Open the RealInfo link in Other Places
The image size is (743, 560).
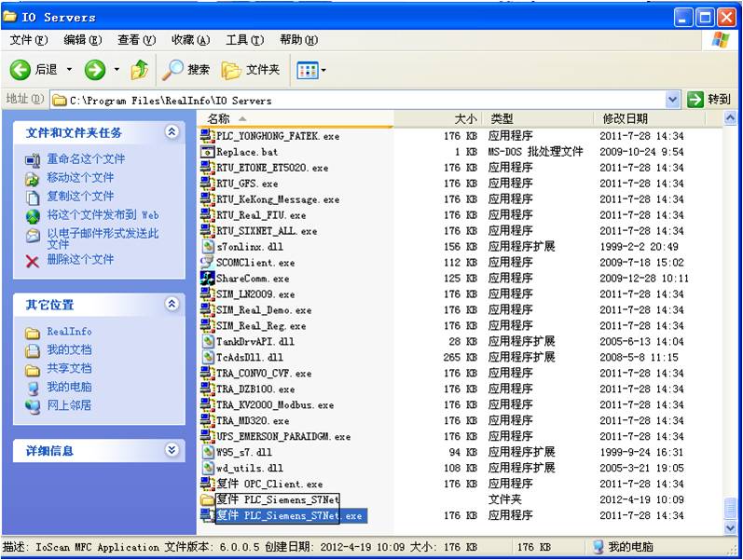tap(69, 332)
